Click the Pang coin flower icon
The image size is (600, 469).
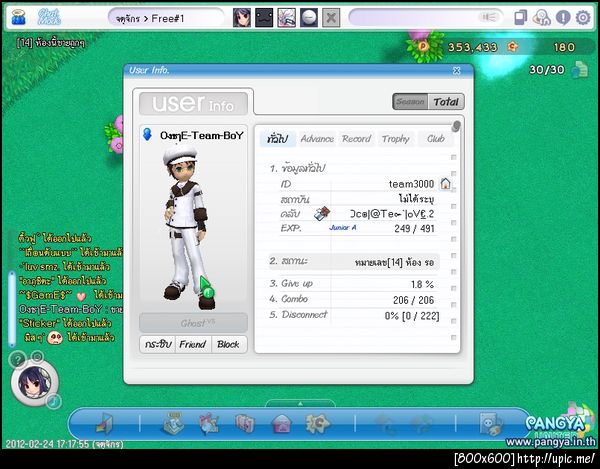click(x=424, y=47)
